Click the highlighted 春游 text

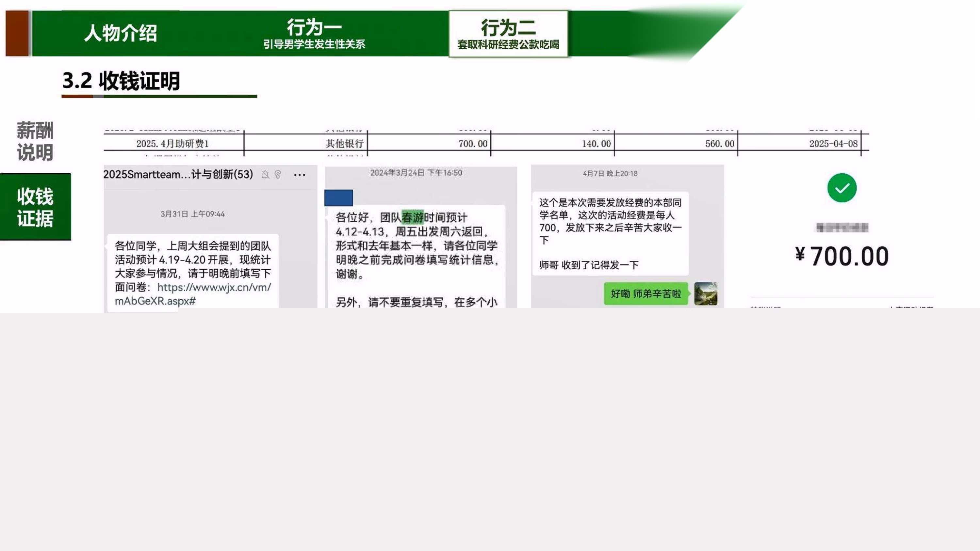(x=412, y=217)
